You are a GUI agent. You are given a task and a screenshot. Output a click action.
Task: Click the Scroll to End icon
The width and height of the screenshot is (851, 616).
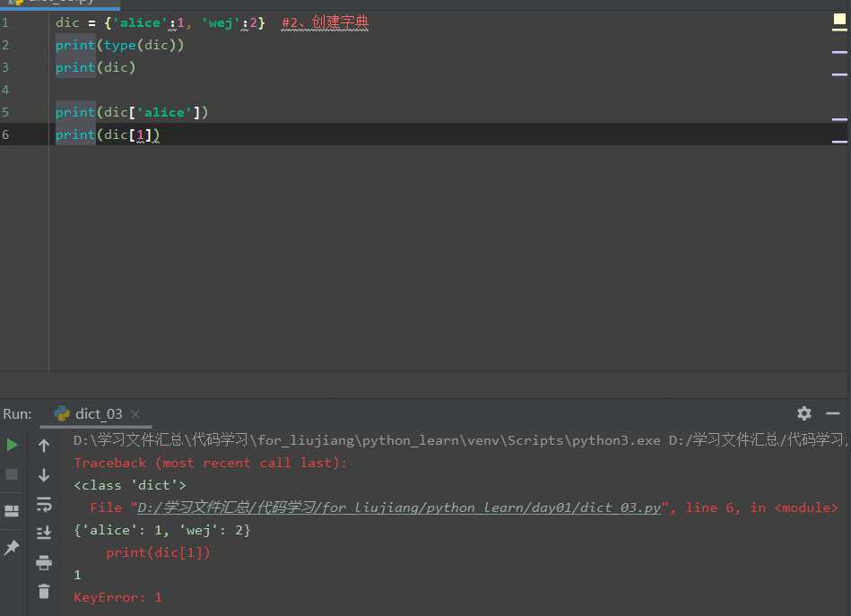tap(44, 533)
